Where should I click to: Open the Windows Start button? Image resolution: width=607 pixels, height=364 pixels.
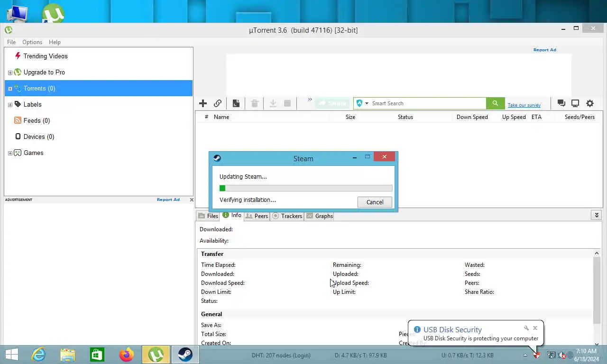[x=11, y=355]
